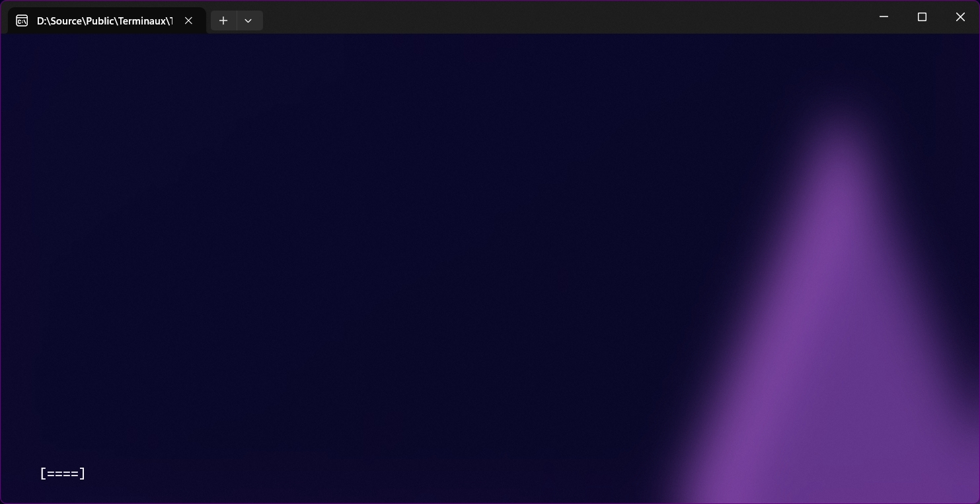Click the empty title bar beside the dropdown
980x504 pixels.
click(529, 17)
